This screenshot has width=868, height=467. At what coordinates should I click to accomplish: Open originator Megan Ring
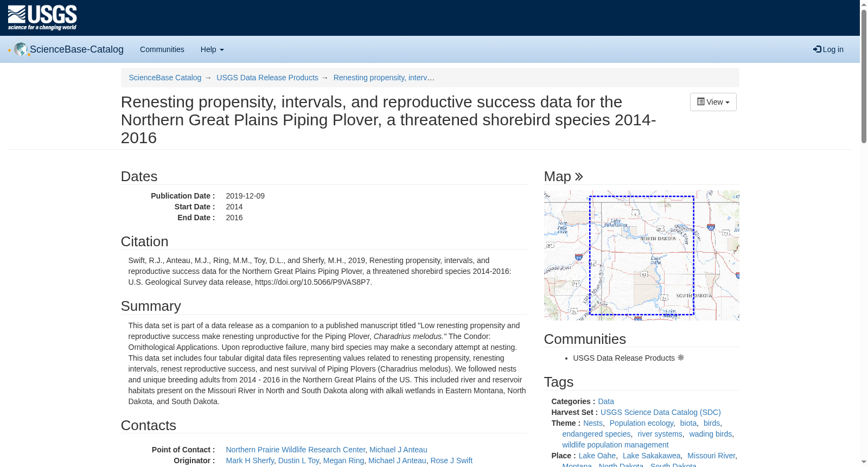(x=343, y=460)
